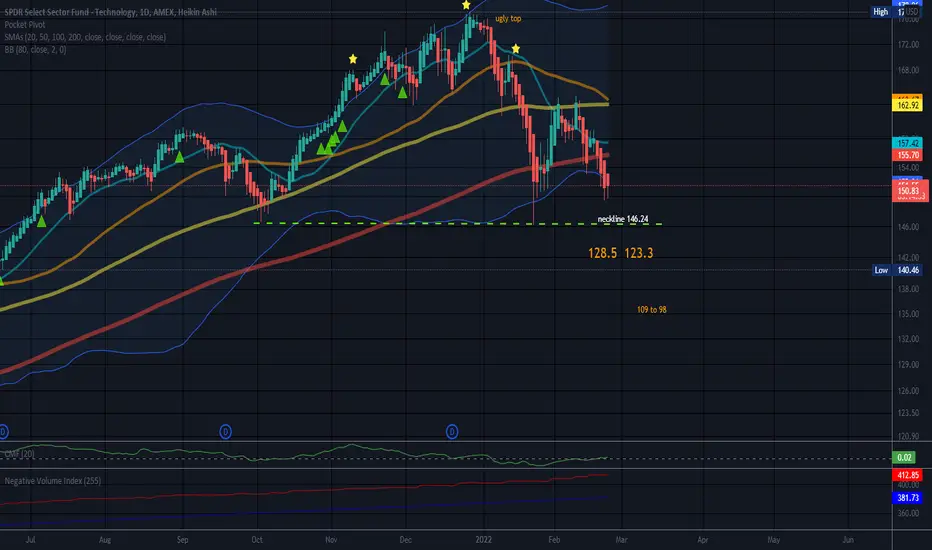Click the dividend D marker near December
Image resolution: width=932 pixels, height=550 pixels.
point(452,432)
